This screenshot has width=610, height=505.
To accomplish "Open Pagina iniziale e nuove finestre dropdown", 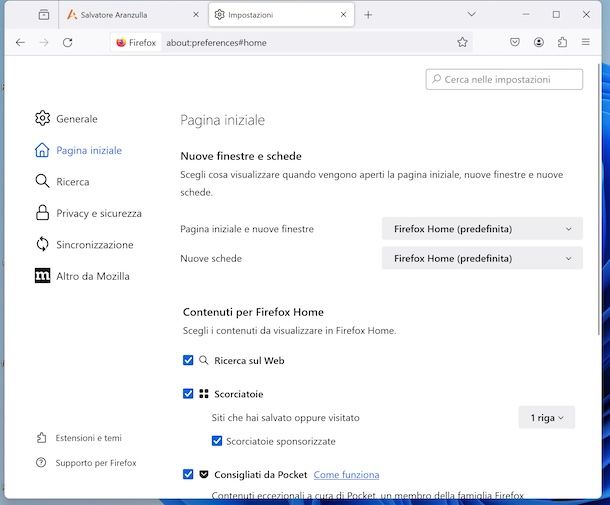I will [482, 229].
